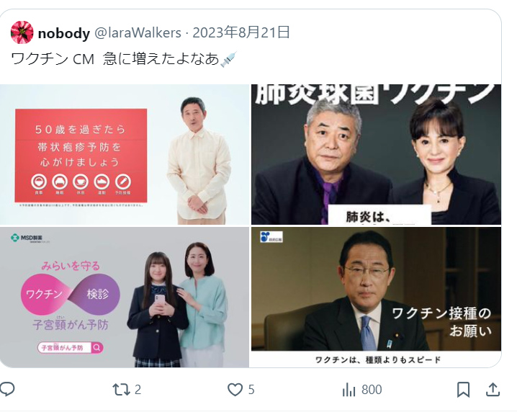Click the 子宮頸がん予防 search box graphic

tap(71, 347)
